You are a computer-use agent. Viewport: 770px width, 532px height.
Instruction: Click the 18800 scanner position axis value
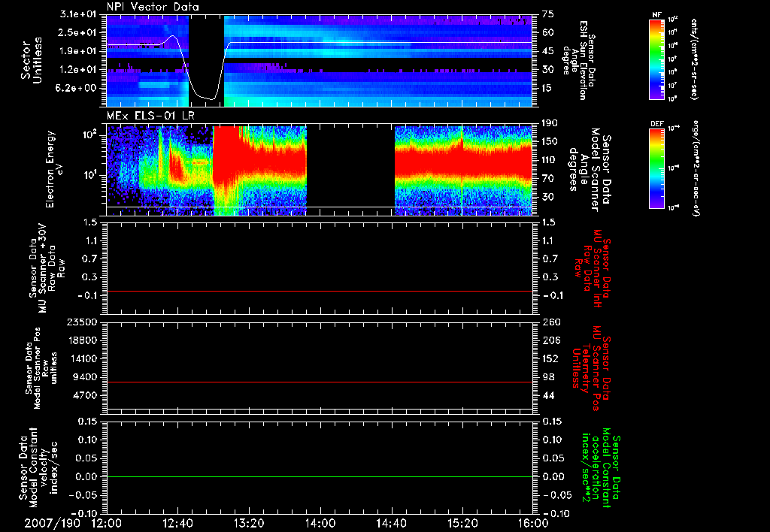81,340
